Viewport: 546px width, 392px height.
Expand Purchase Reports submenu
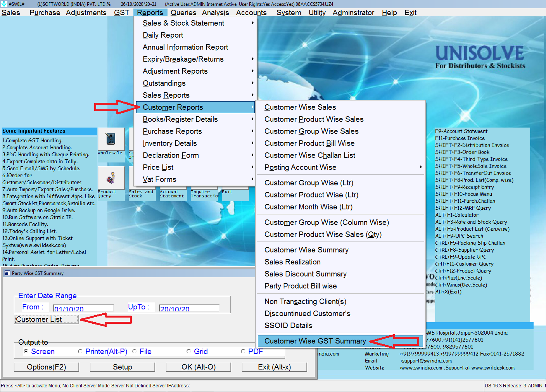click(x=195, y=131)
